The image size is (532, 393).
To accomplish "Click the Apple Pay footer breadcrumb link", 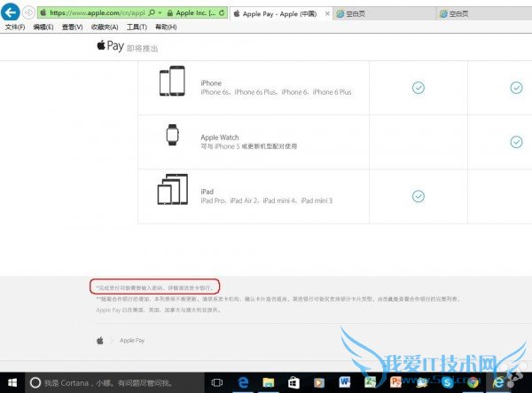I will point(132,341).
